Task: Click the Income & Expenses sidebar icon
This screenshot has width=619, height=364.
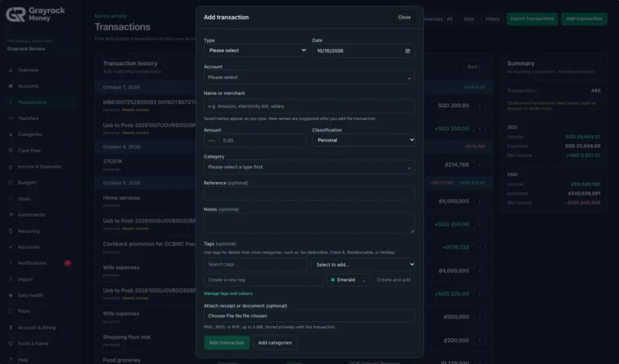Action: pos(10,167)
